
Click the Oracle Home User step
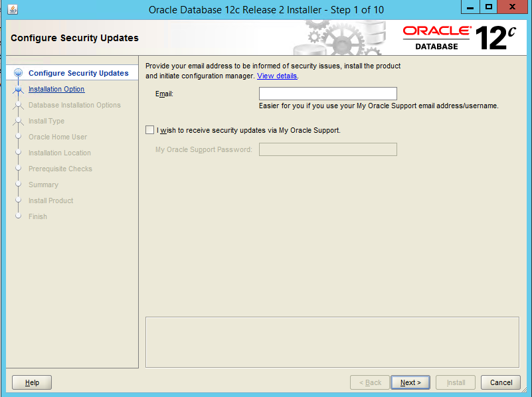[58, 137]
